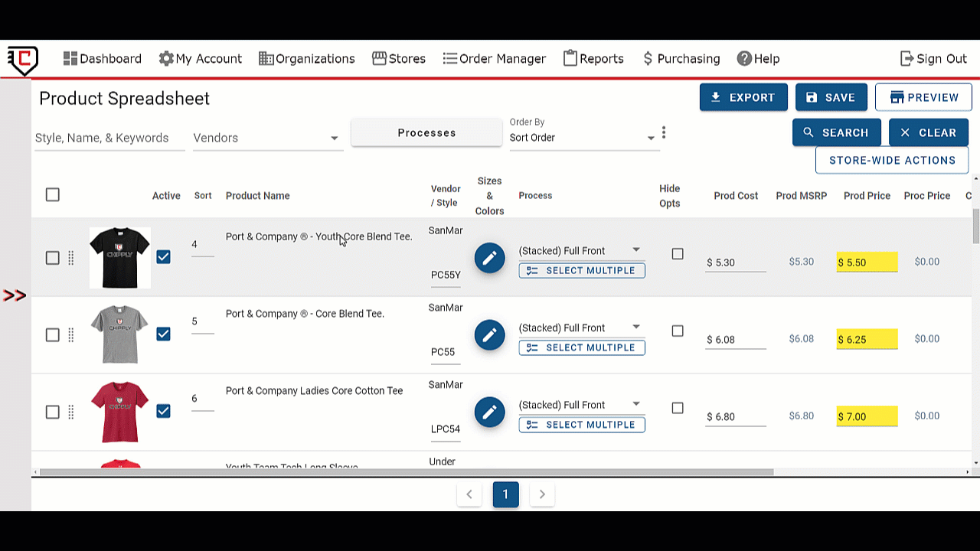Click SELECT MULTIPLE for PC55 row

click(x=582, y=347)
